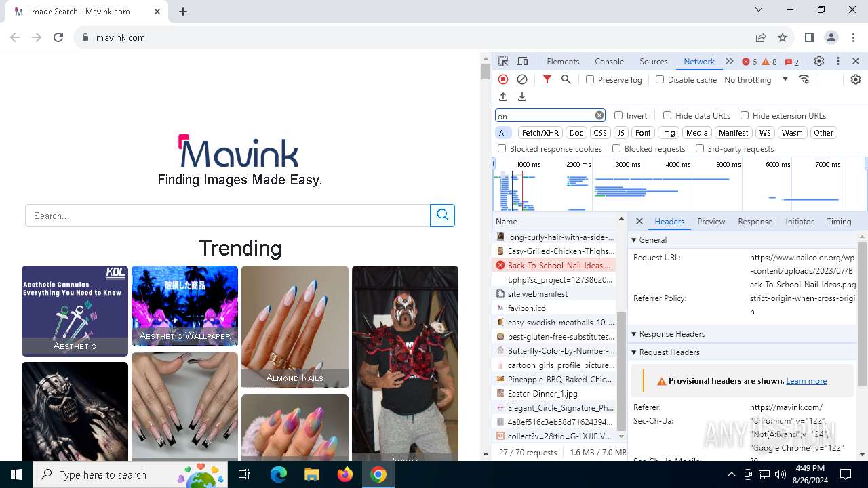Close the DevTools panel
Viewport: 868px width, 488px height.
click(x=856, y=61)
